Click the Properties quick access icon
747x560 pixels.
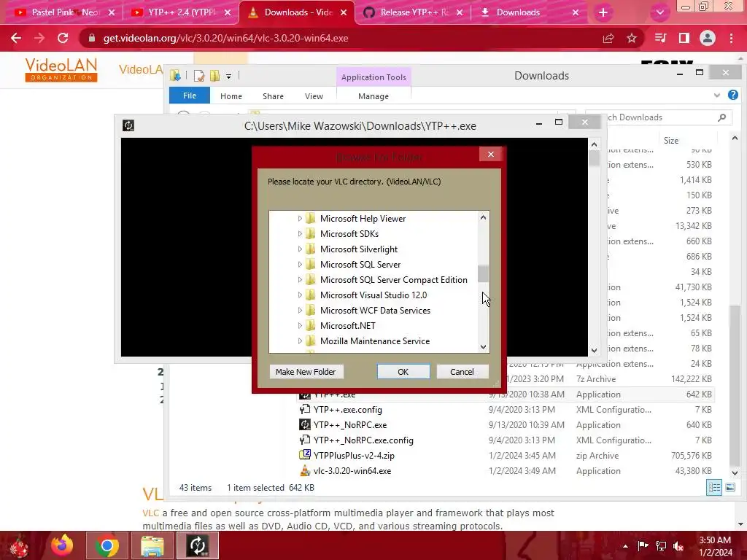(199, 76)
